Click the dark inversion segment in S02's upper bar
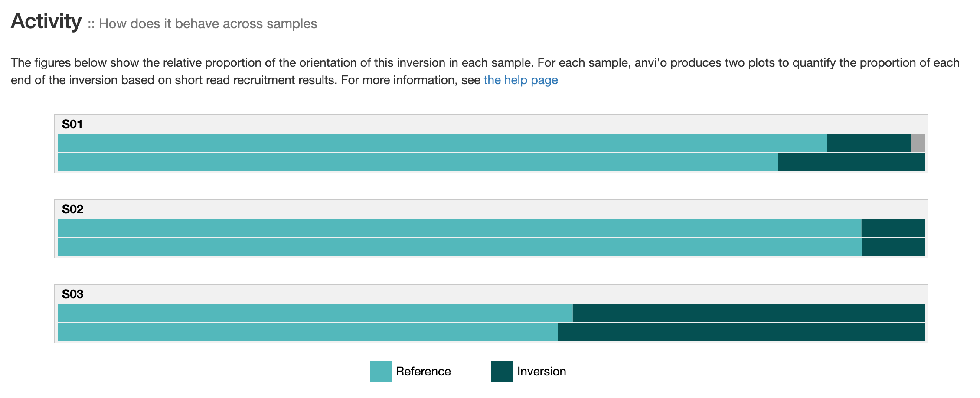 tap(893, 228)
